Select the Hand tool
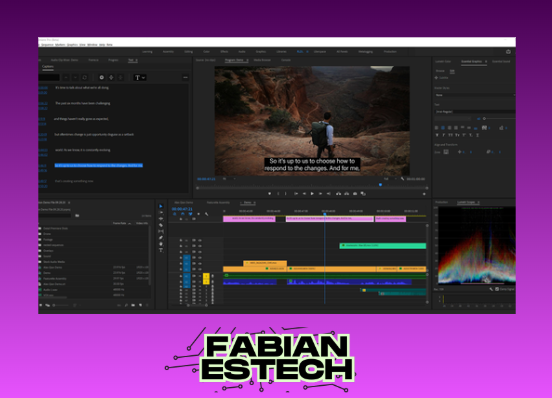This screenshot has height=398, width=552. point(161,244)
